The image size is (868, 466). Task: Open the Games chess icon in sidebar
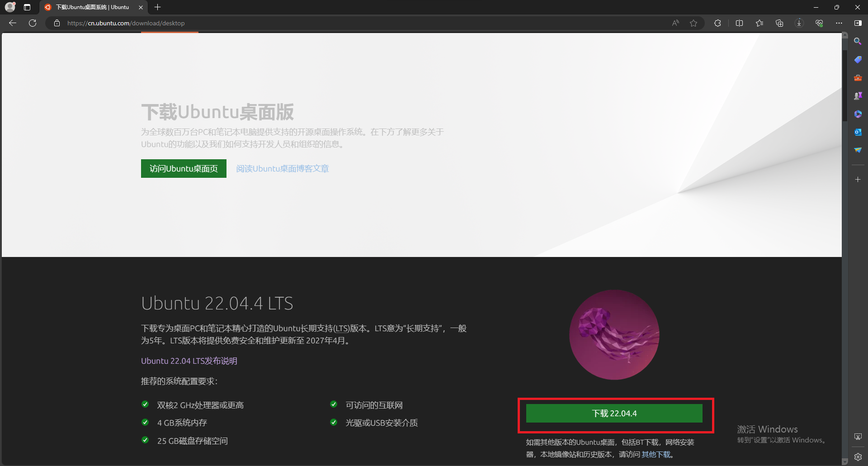pyautogui.click(x=858, y=96)
